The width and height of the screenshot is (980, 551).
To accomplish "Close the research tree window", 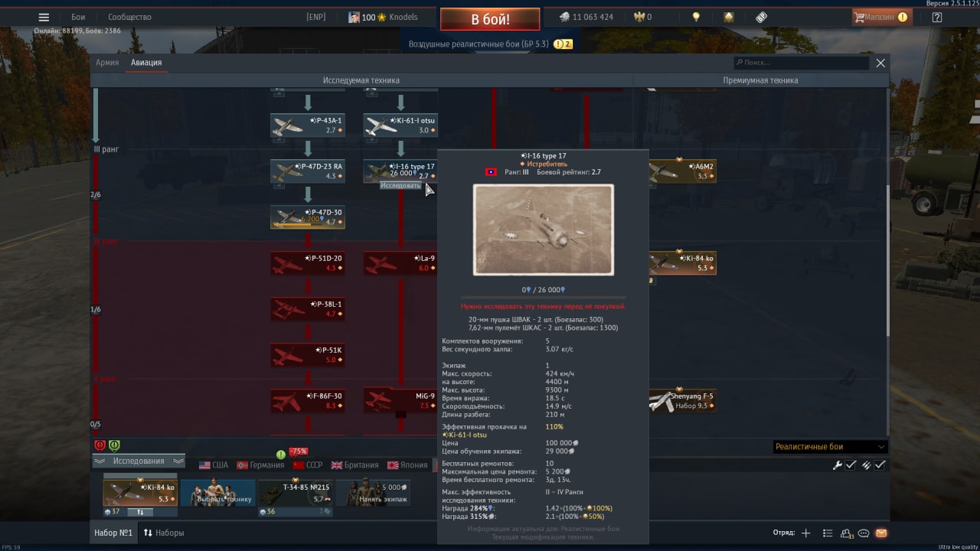I will pos(880,63).
